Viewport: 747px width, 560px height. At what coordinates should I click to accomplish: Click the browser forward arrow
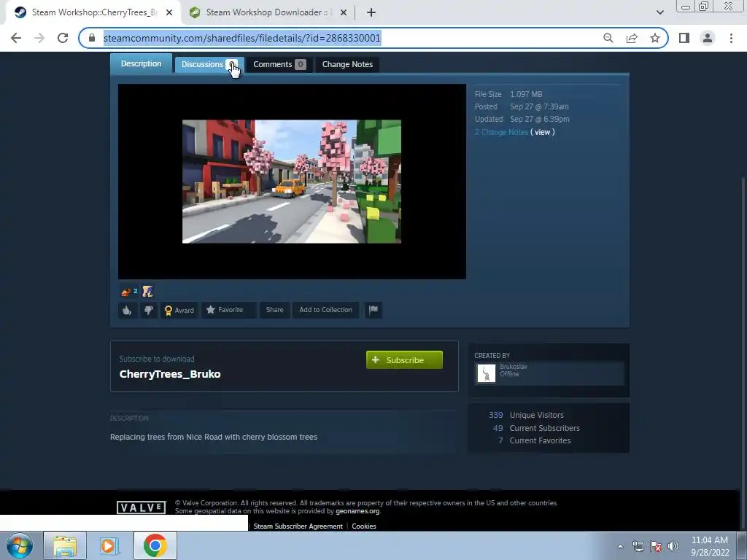click(x=39, y=38)
